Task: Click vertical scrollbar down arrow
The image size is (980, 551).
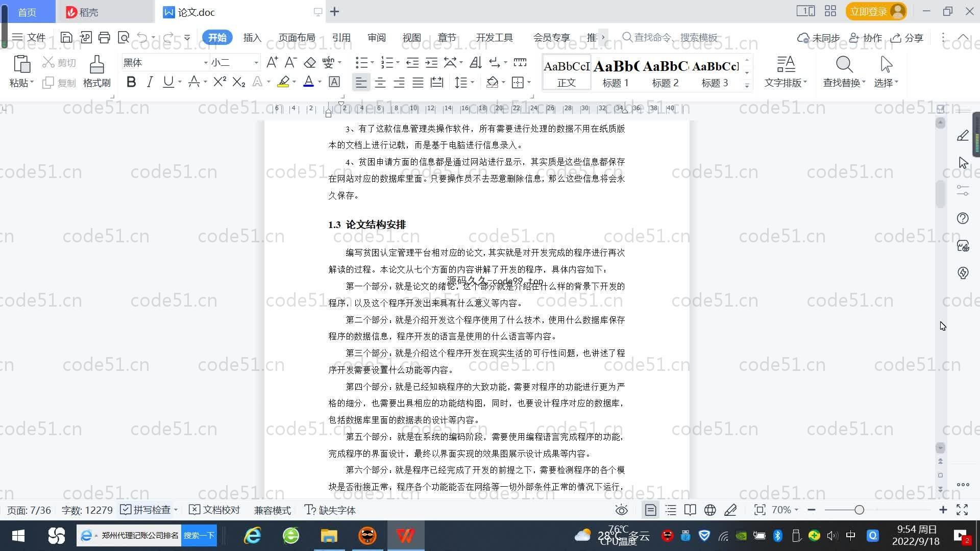Action: (940, 448)
